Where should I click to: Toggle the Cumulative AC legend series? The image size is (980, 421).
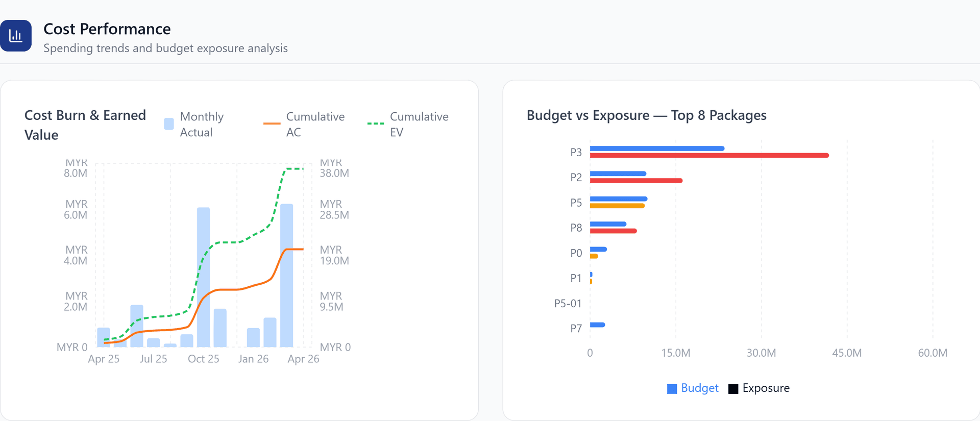[304, 125]
